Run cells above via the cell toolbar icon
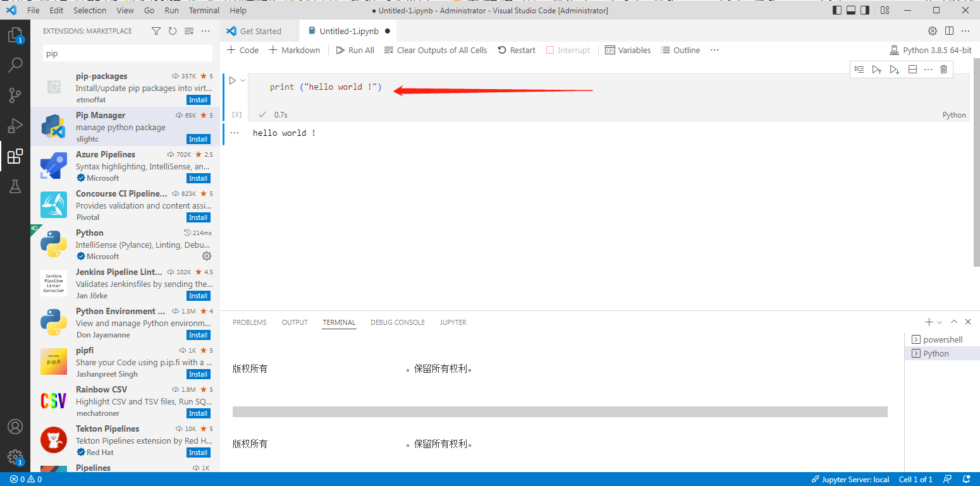The width and height of the screenshot is (980, 486). (877, 70)
